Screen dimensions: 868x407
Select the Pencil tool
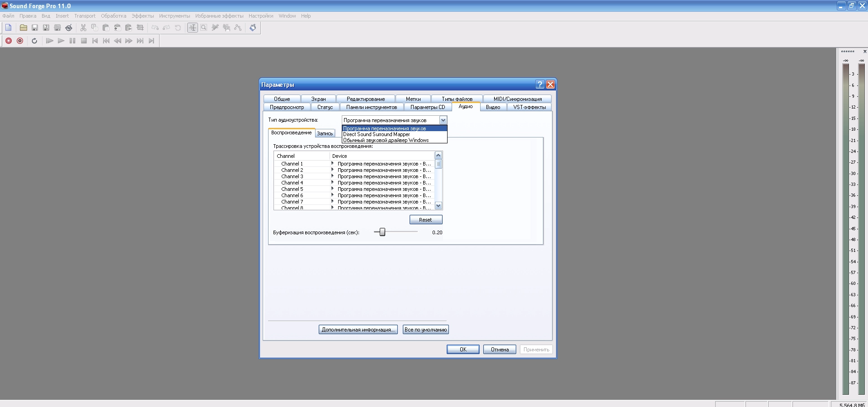[x=215, y=28]
